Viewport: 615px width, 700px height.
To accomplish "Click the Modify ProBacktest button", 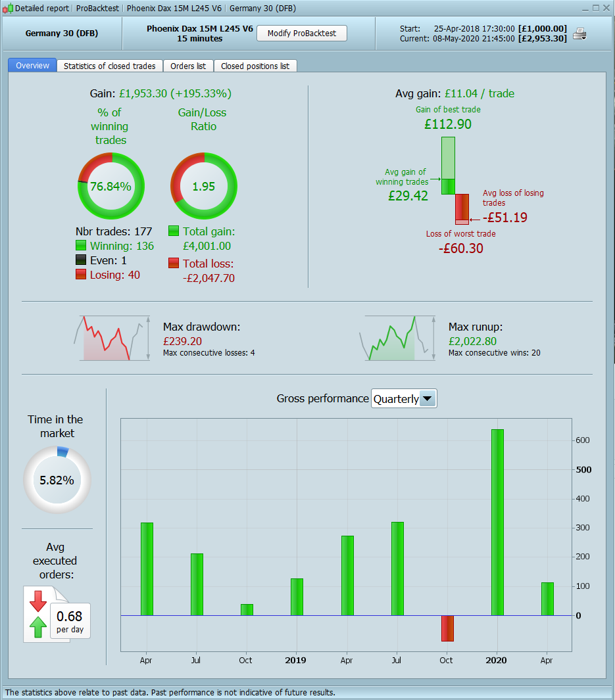I will pyautogui.click(x=302, y=33).
